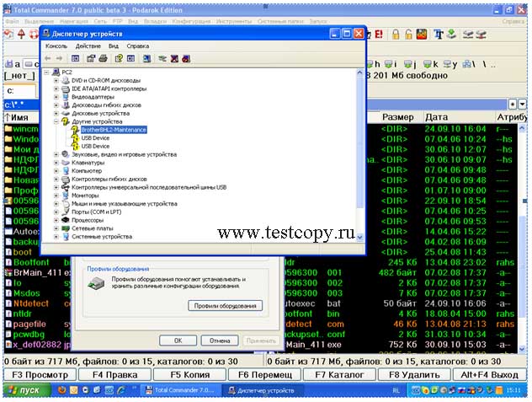Click Отмена in the system properties dialog
Viewport: 532px width, 402px height.
point(220,340)
